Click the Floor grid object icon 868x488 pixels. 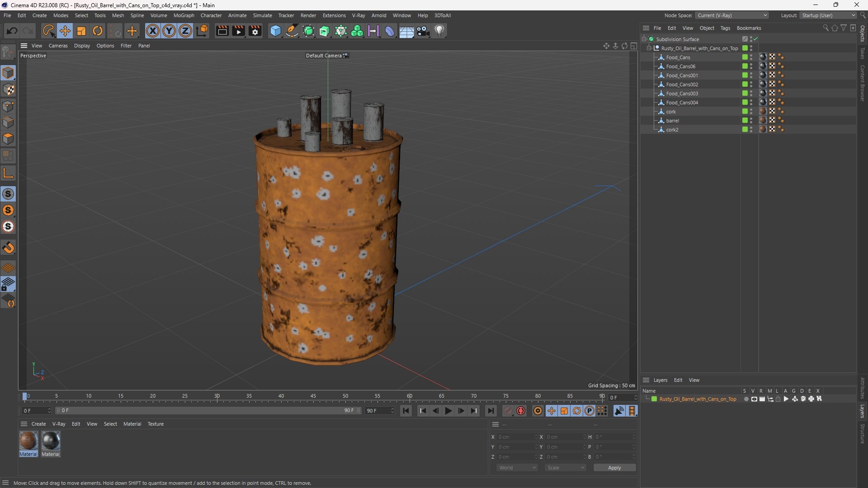406,32
